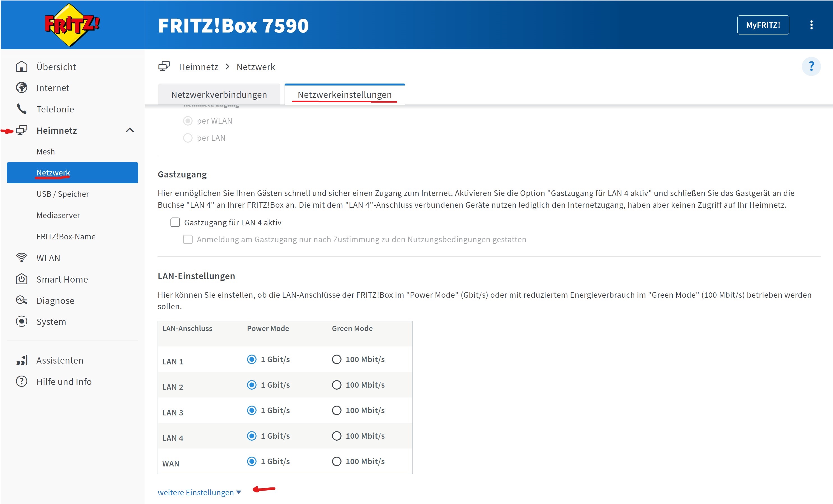Click the WLAN wifi icon
The height and width of the screenshot is (504, 833).
[x=22, y=258]
